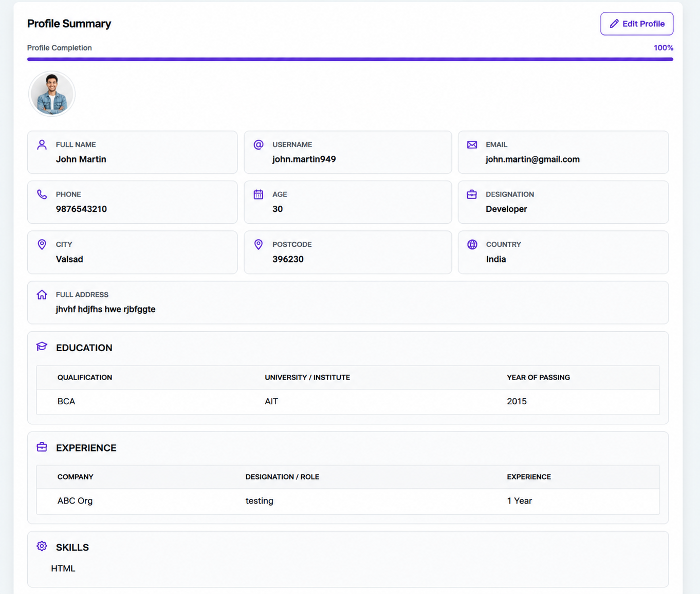Screen dimensions: 700x594
Task: Click the phone handset icon
Action: point(42,194)
